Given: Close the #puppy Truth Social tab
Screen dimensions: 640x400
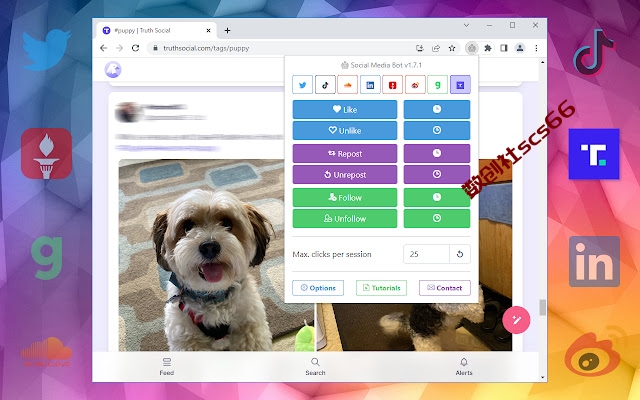Looking at the screenshot, I should click(208, 31).
